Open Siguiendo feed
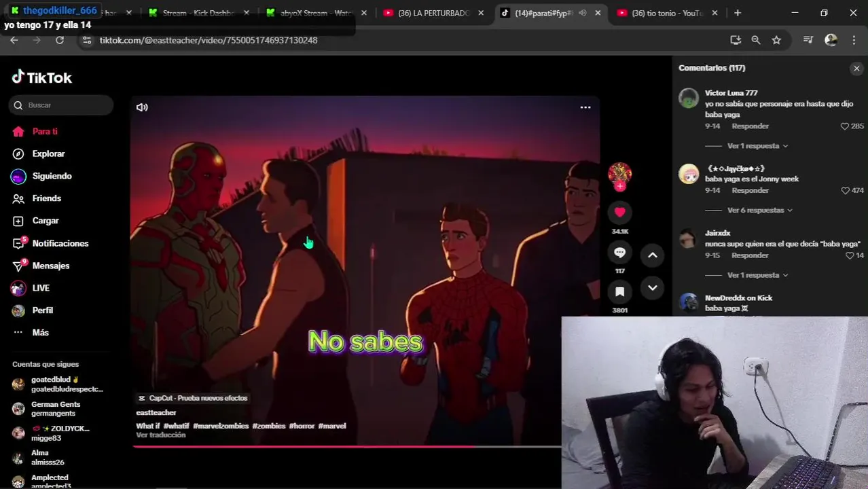 52,177
